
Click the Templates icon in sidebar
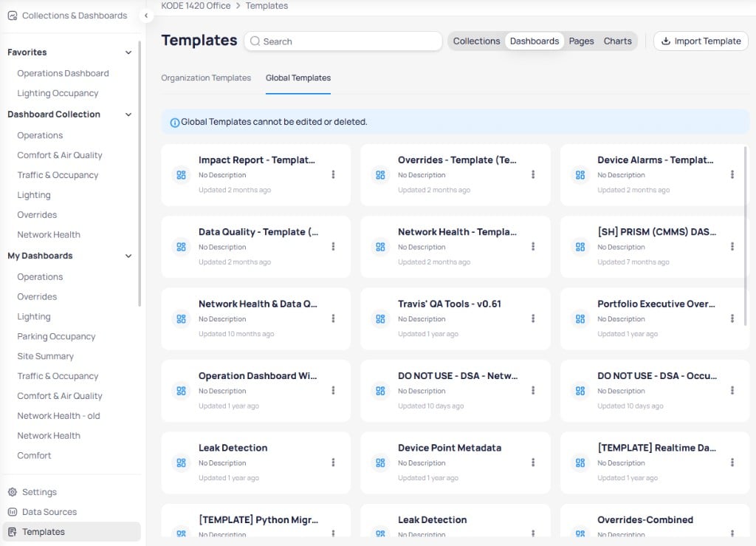[13, 531]
